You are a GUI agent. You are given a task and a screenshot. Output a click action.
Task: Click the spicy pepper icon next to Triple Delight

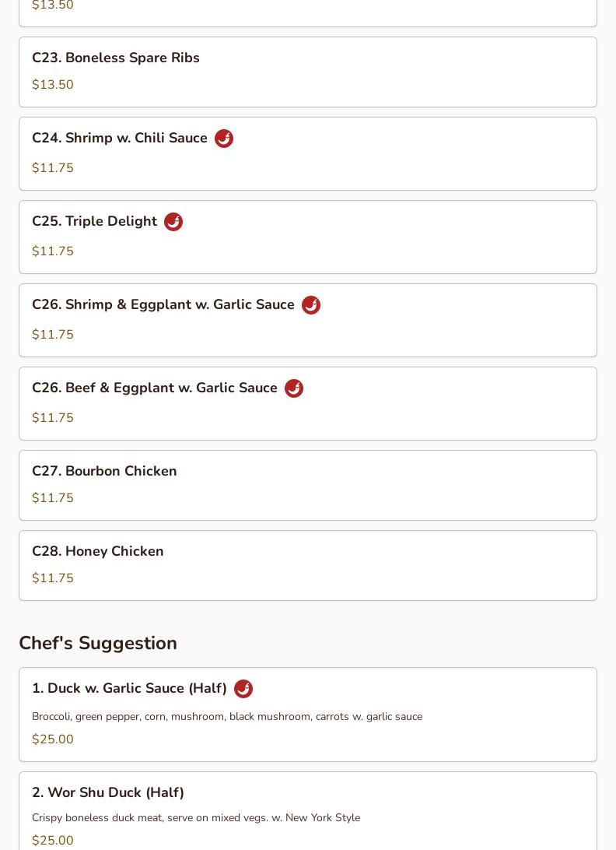tap(173, 222)
